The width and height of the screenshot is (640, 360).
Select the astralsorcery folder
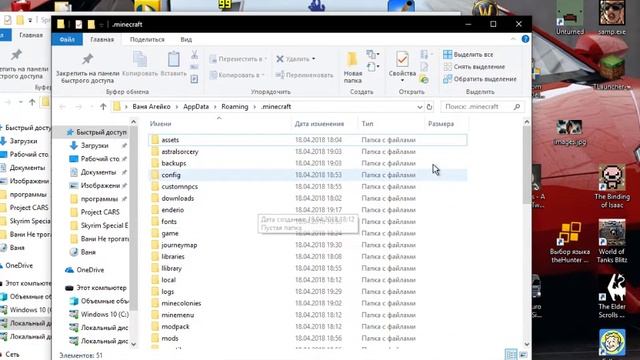pos(308,151)
